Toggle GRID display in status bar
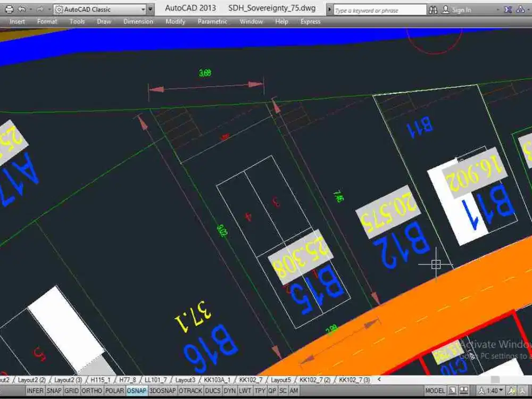 [71, 391]
